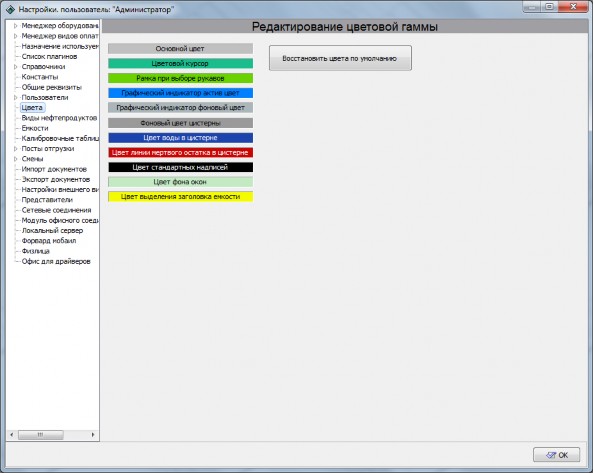Image resolution: width=593 pixels, height=473 pixels.
Task: Expand the Пользователи tree node
Action: pos(16,98)
